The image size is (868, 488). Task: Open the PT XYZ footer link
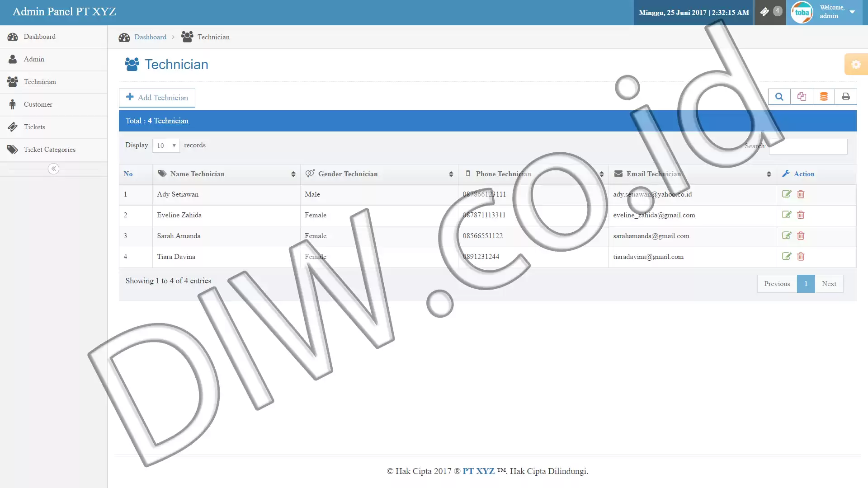click(x=478, y=471)
